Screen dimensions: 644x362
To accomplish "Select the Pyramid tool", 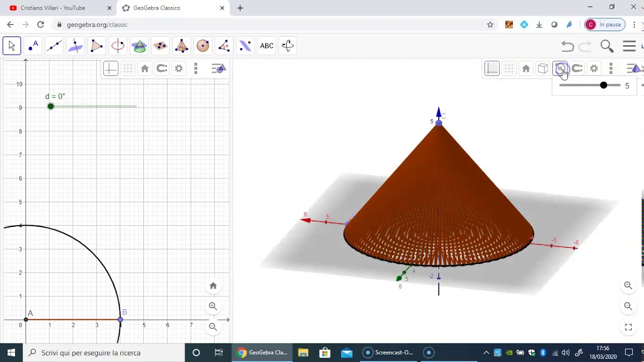I will [x=182, y=46].
